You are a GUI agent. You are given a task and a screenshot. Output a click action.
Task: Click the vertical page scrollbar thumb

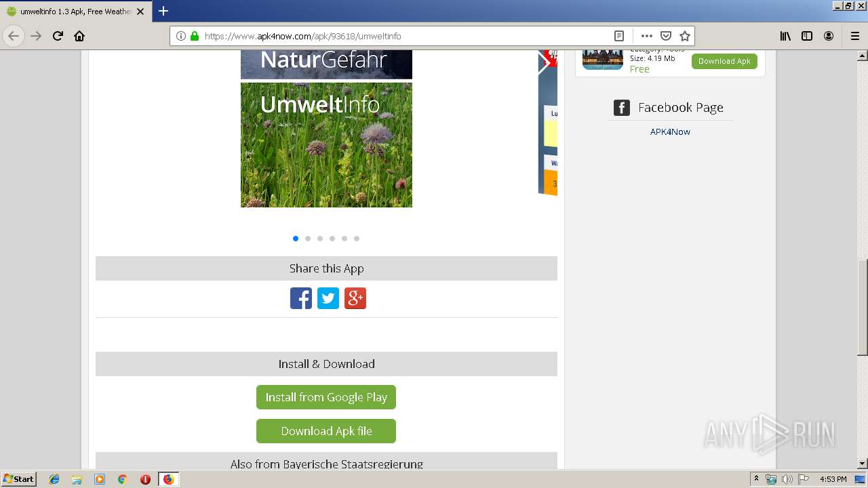pos(863,308)
